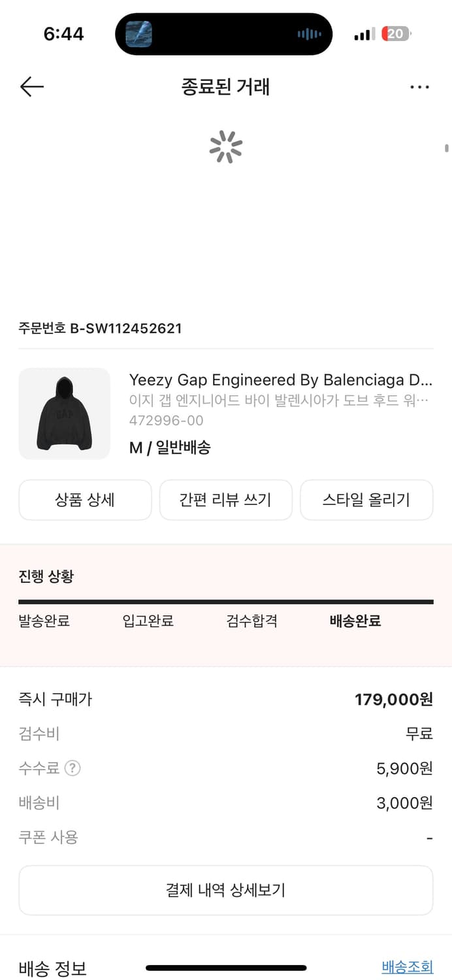Tap the Yeezy Gap product title

[280, 380]
